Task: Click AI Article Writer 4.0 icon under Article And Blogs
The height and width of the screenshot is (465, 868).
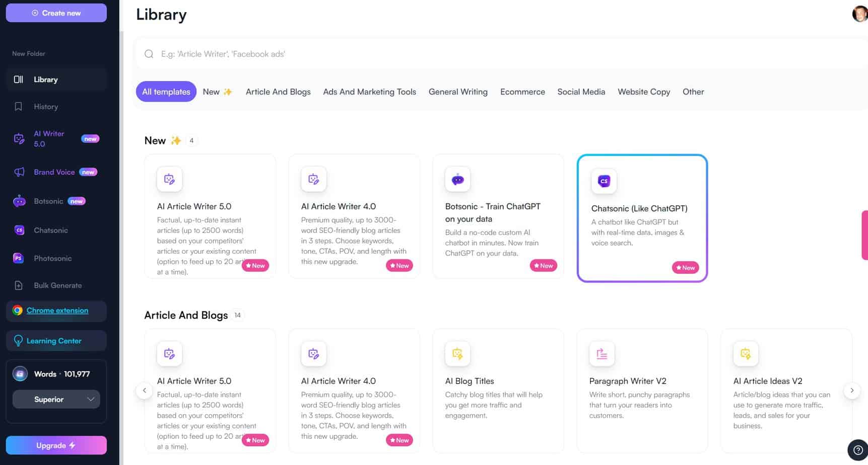Action: (x=313, y=354)
